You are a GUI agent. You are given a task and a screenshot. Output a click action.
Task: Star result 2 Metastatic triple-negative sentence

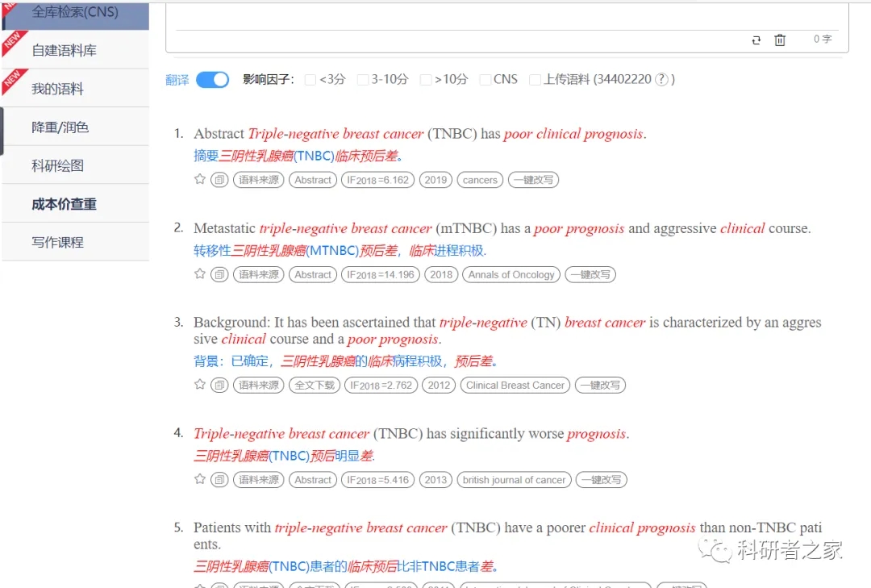(200, 273)
